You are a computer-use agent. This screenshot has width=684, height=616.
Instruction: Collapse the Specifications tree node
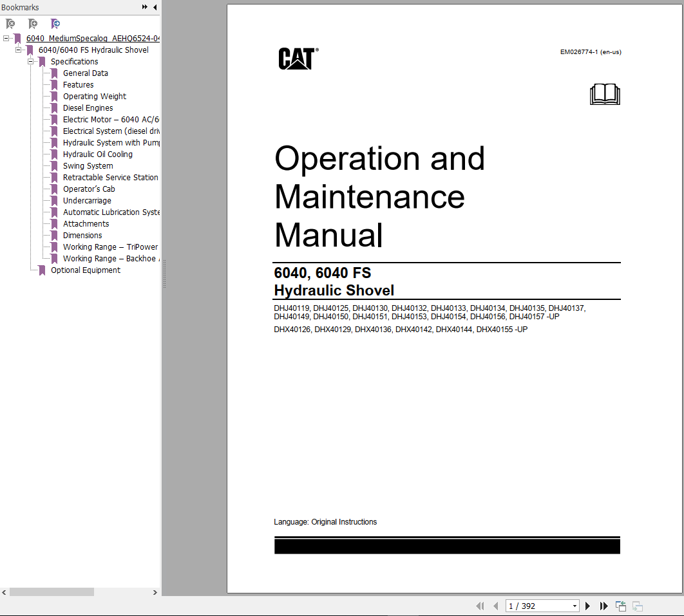[x=30, y=61]
